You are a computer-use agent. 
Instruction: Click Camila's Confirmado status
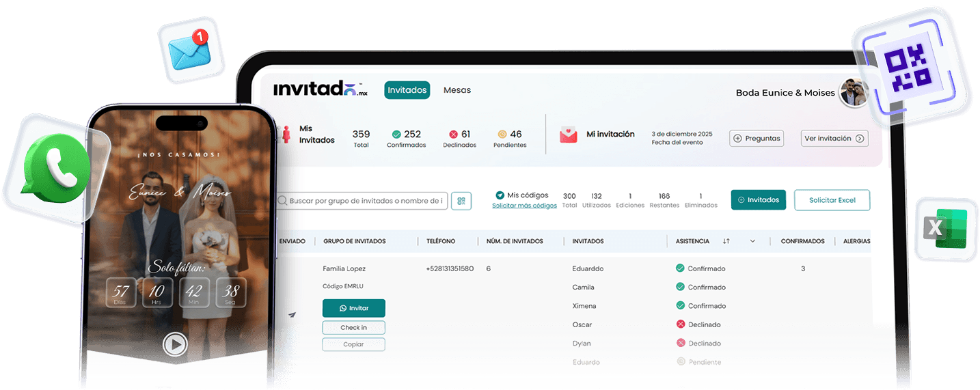tap(700, 287)
